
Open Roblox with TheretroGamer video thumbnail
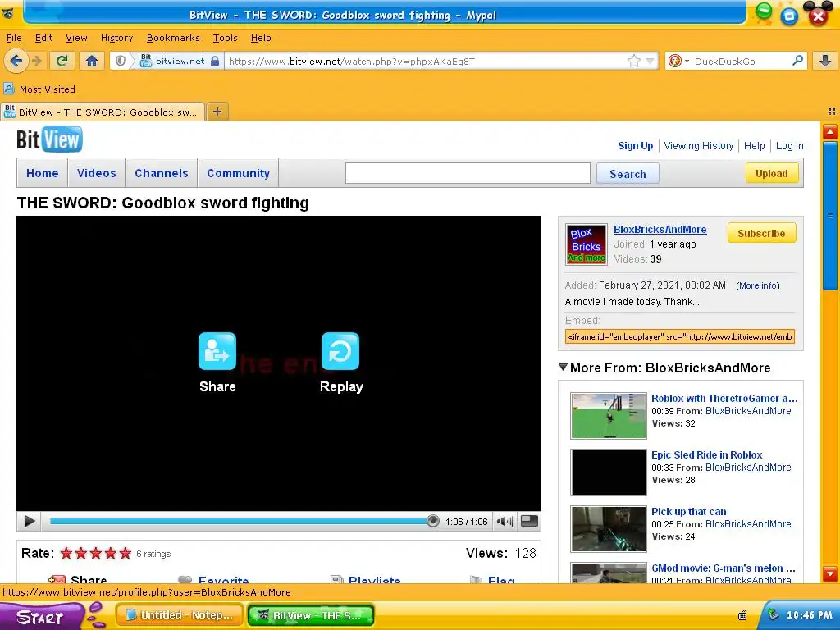(608, 416)
